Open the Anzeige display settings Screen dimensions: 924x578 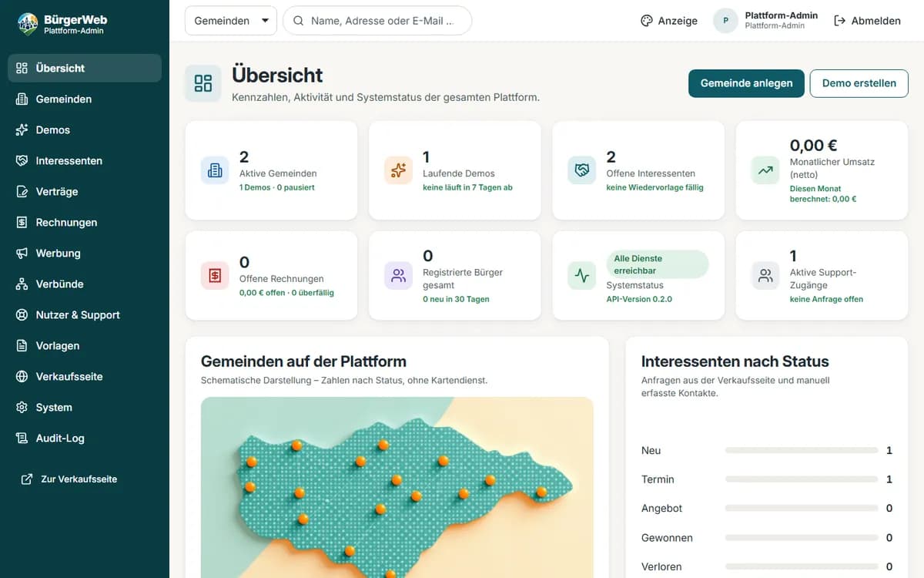tap(669, 21)
